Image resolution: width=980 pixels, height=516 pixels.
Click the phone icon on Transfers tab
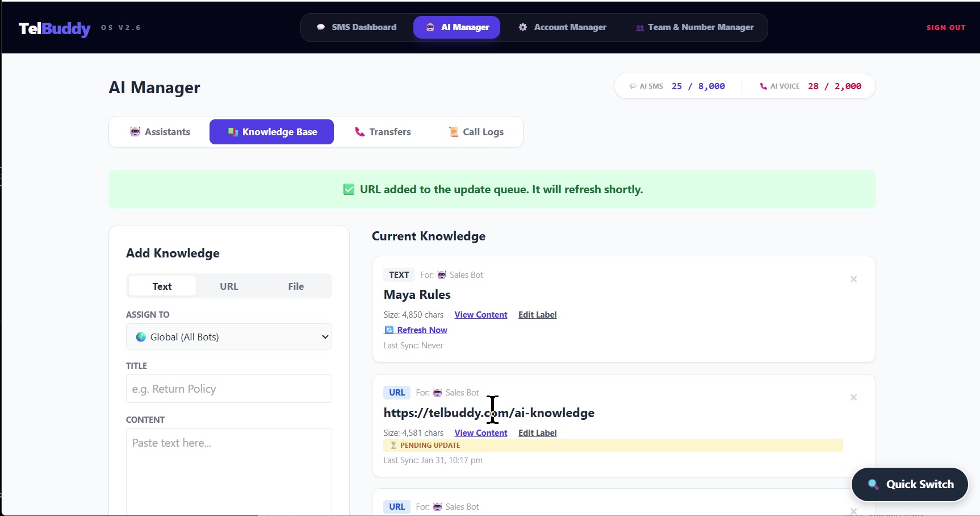pos(359,132)
